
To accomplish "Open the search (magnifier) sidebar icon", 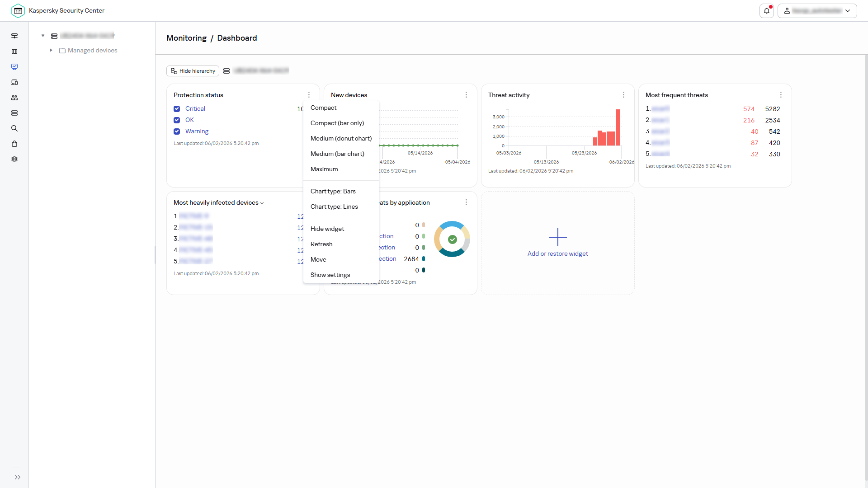I will 14,128.
